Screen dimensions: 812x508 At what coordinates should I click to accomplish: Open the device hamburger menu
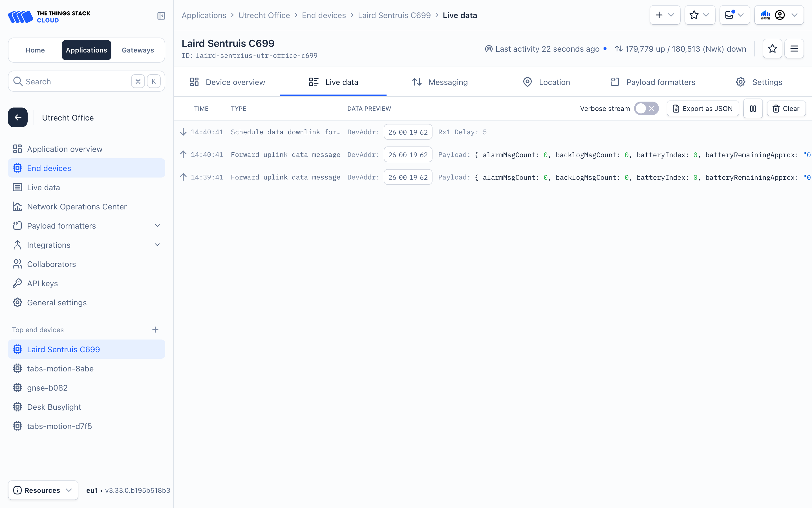point(794,49)
